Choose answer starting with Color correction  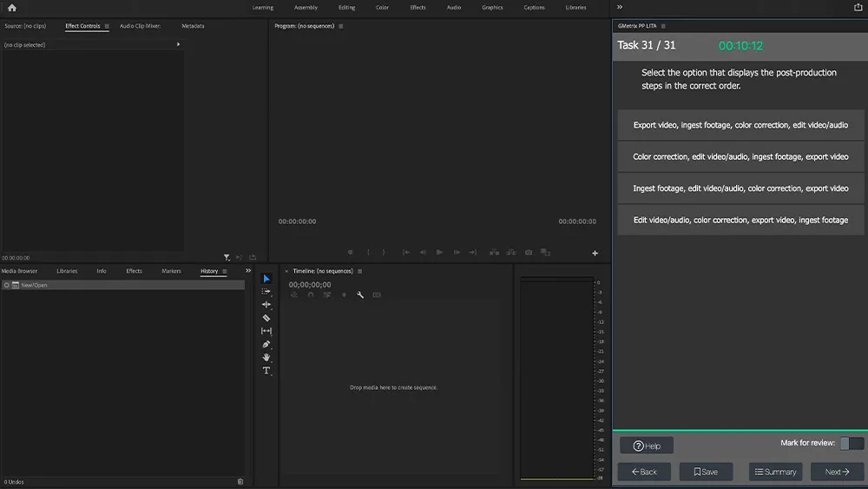[x=740, y=157]
